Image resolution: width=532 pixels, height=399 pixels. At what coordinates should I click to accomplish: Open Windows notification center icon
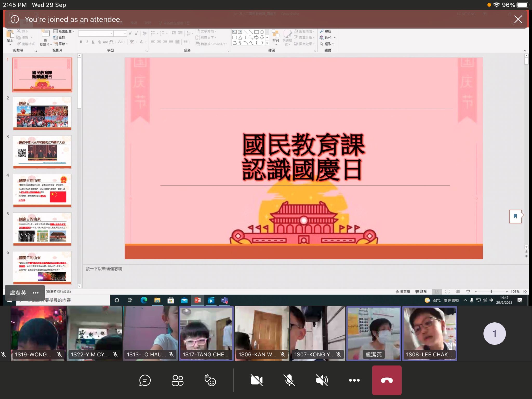pos(520,300)
